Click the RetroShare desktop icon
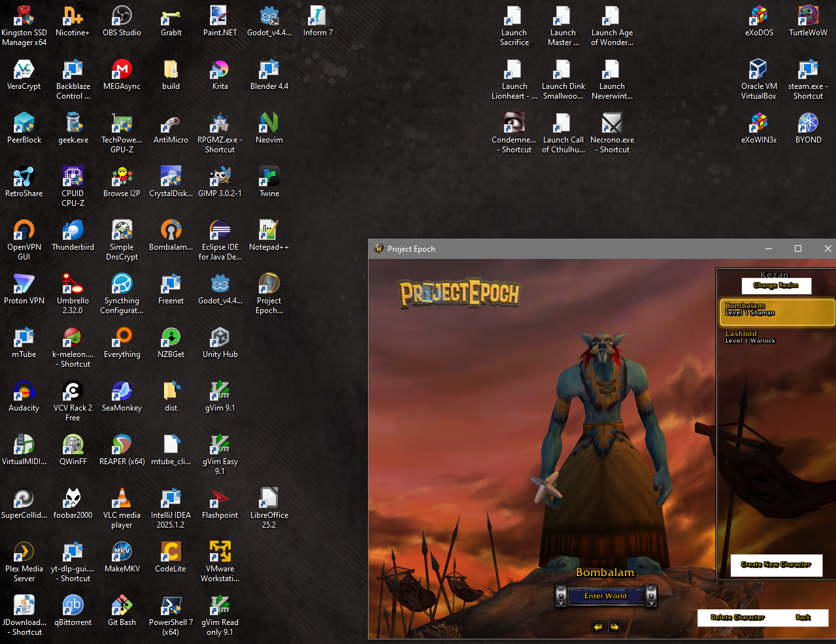The height and width of the screenshot is (644, 836). [24, 182]
